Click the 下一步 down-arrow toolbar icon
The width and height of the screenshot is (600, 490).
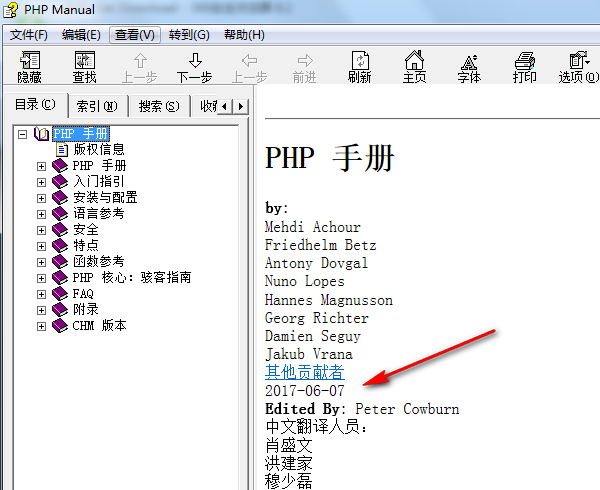click(x=195, y=60)
